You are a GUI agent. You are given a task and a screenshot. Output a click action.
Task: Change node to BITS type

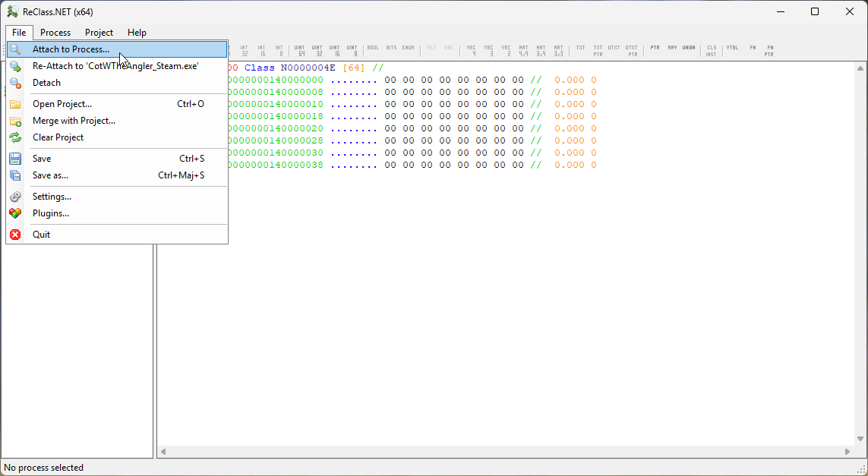[x=391, y=48]
